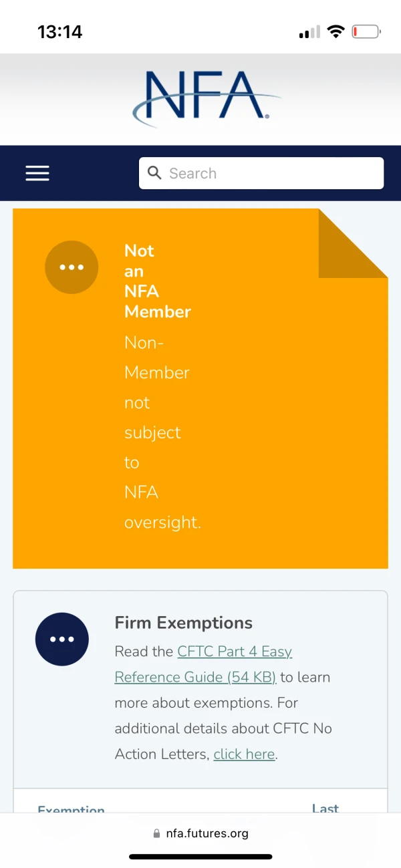Tap the "Last" column header

click(325, 808)
